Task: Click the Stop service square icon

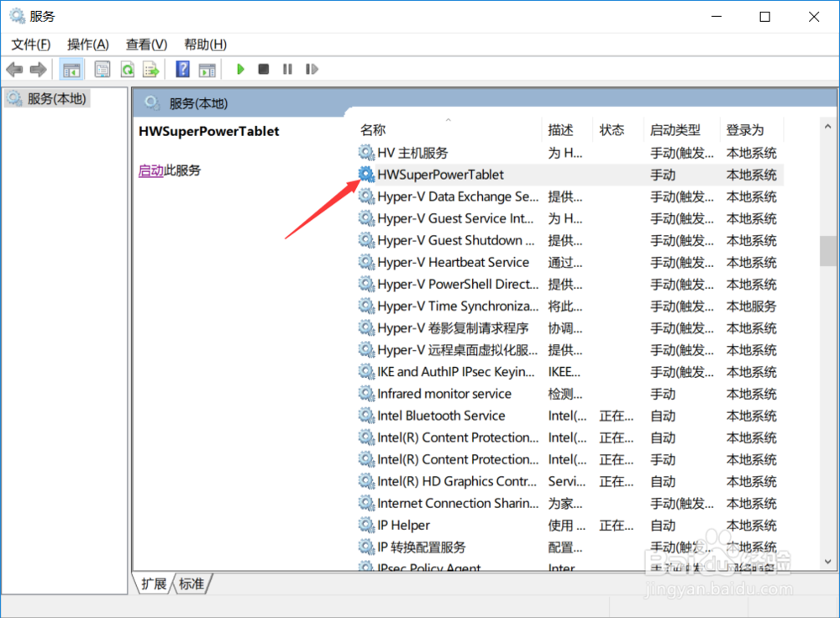Action: coord(264,69)
